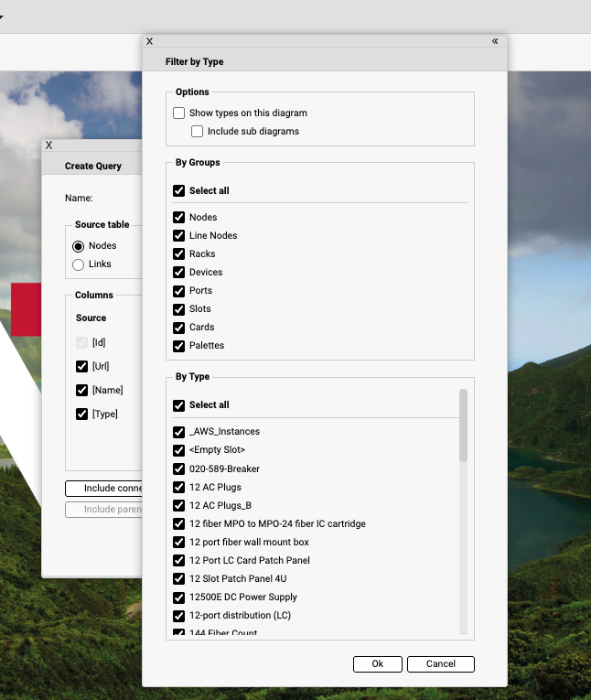Toggle the Racks group checkbox
591x700 pixels.
click(179, 254)
